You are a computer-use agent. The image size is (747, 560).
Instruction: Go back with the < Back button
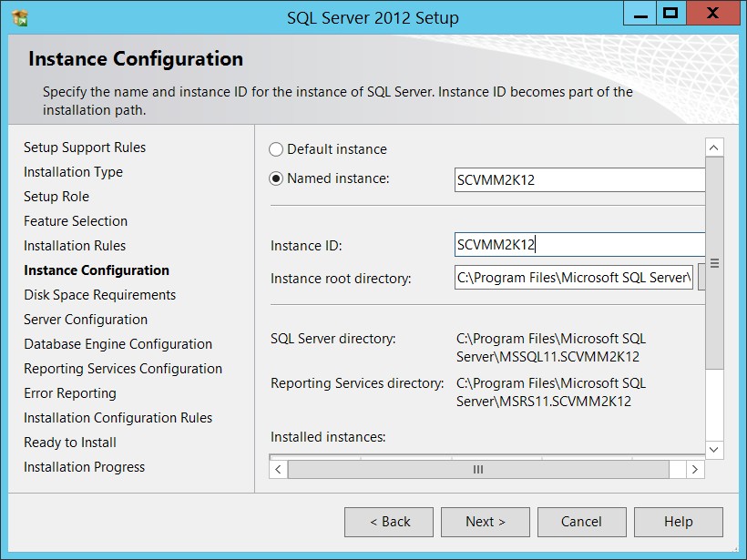389,522
